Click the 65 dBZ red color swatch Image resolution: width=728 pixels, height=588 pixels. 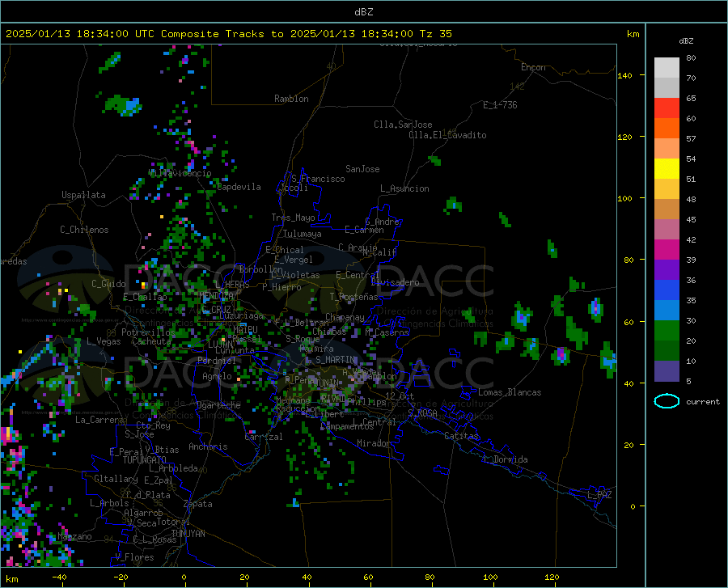pyautogui.click(x=667, y=108)
